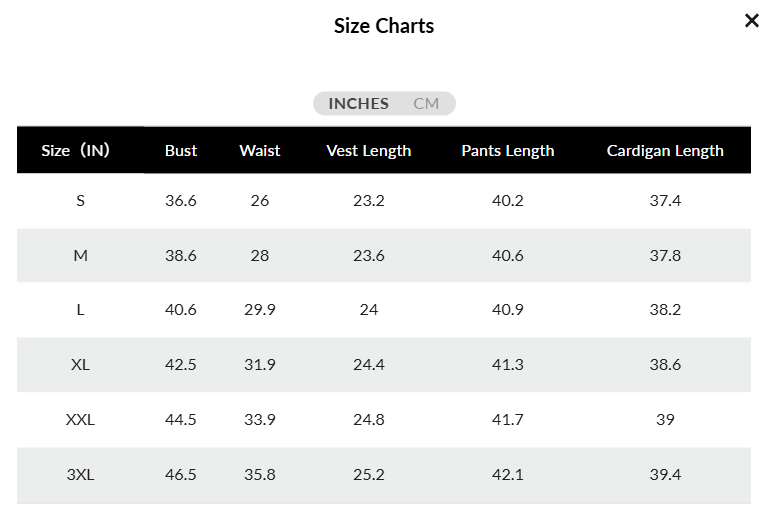Select the L size row label

click(81, 309)
